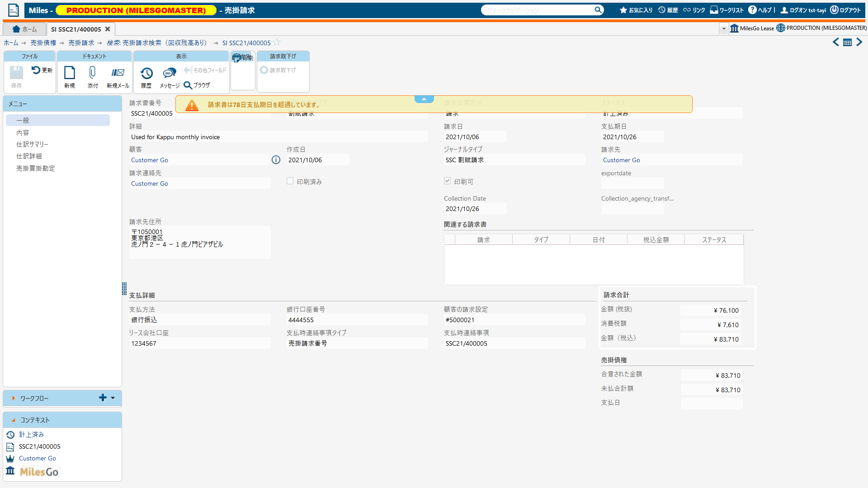
Task: Click the メッセージ speech bubble icon
Action: [x=170, y=73]
